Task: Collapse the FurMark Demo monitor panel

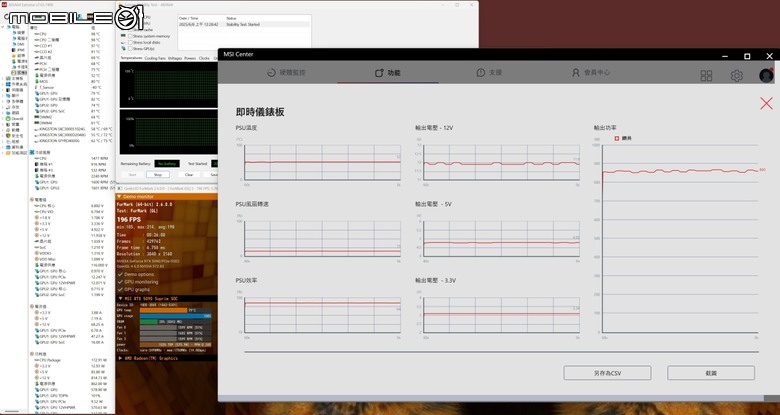Action: click(120, 197)
